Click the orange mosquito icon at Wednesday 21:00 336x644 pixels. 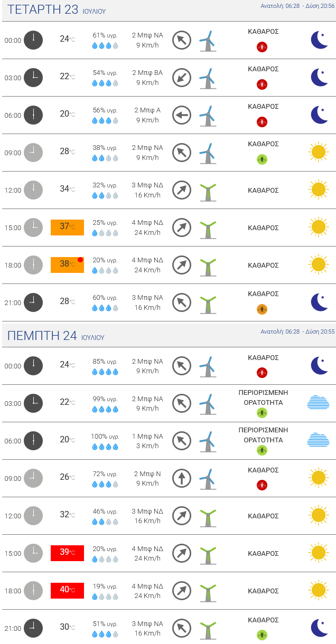[x=262, y=309]
